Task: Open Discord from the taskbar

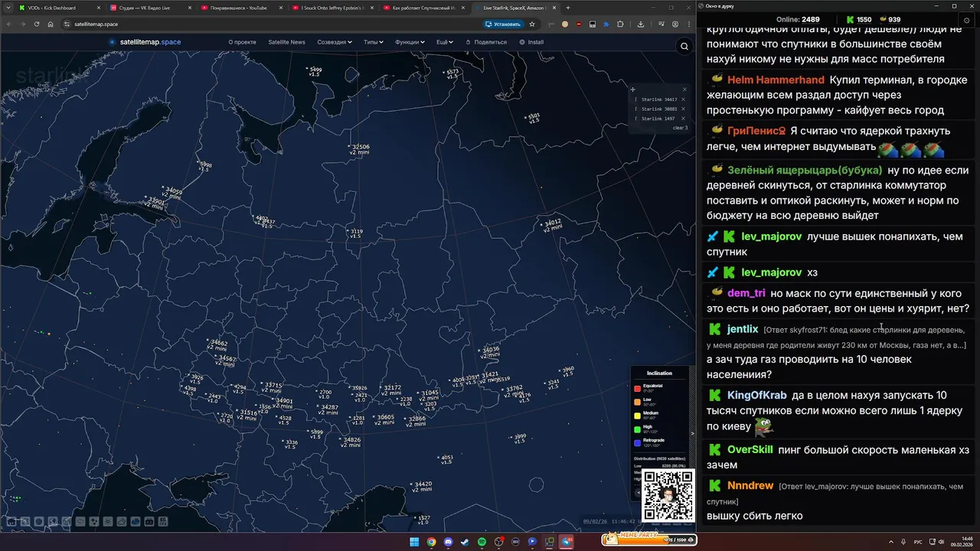Action: (x=448, y=542)
